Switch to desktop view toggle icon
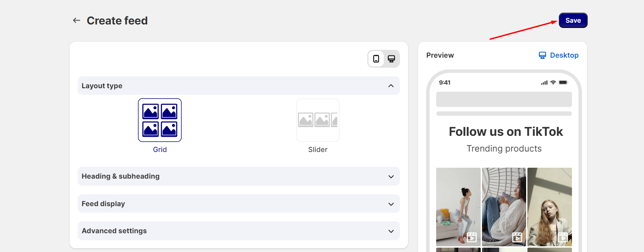 point(392,59)
